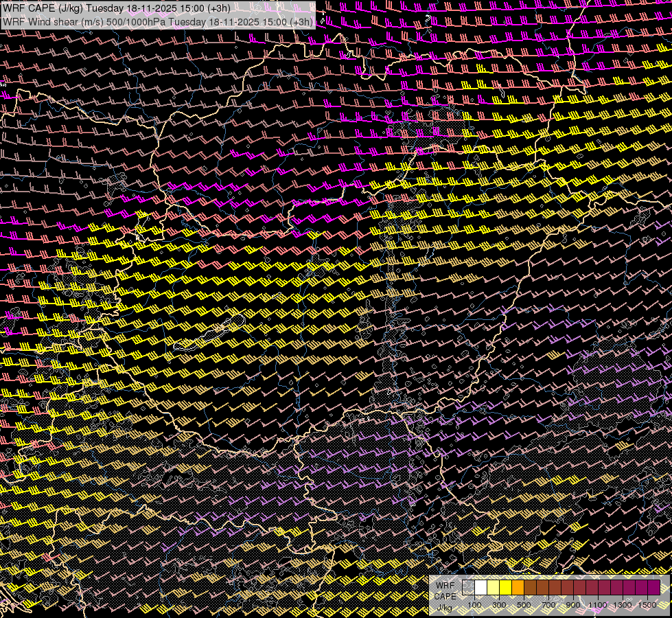Click the WRF CAPE title line at top
This screenshot has height=618, width=672.
click(117, 8)
